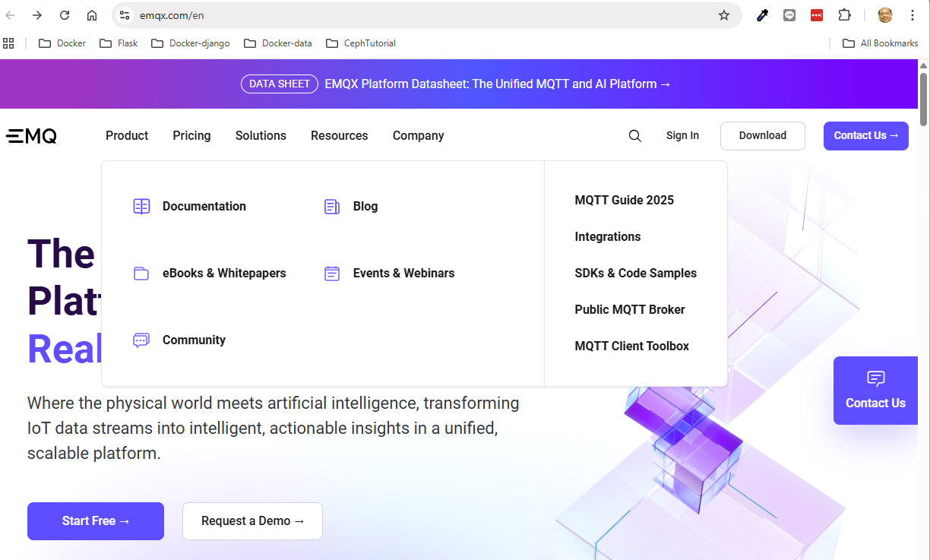Click the Blog icon in Resources menu
This screenshot has height=560, width=930.
(x=332, y=207)
